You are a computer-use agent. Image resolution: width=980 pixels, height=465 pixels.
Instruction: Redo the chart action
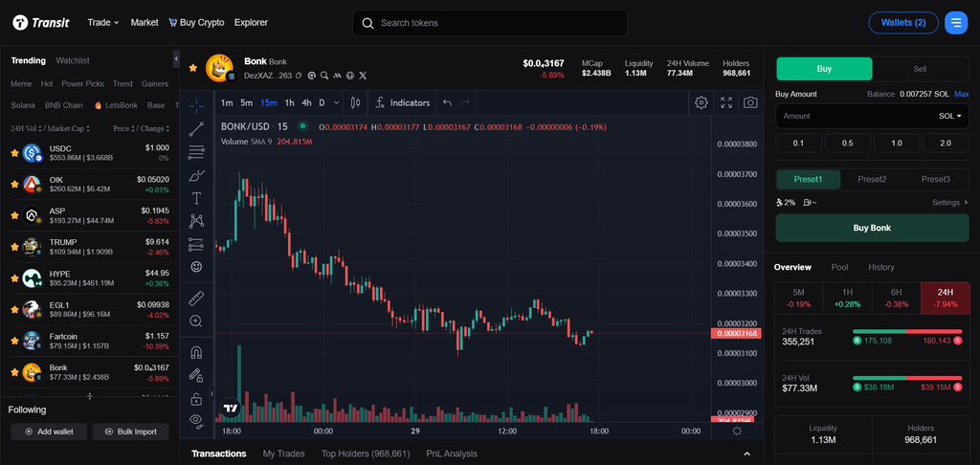click(x=465, y=102)
